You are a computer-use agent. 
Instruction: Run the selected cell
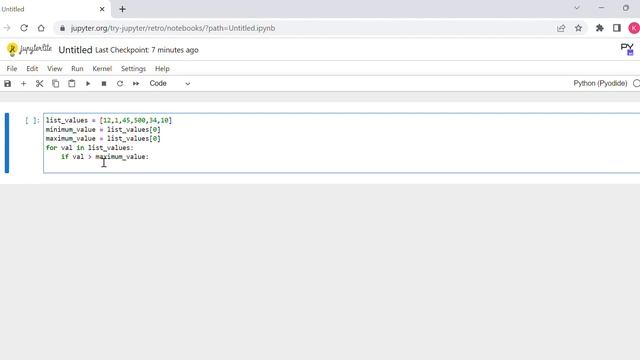coord(88,84)
